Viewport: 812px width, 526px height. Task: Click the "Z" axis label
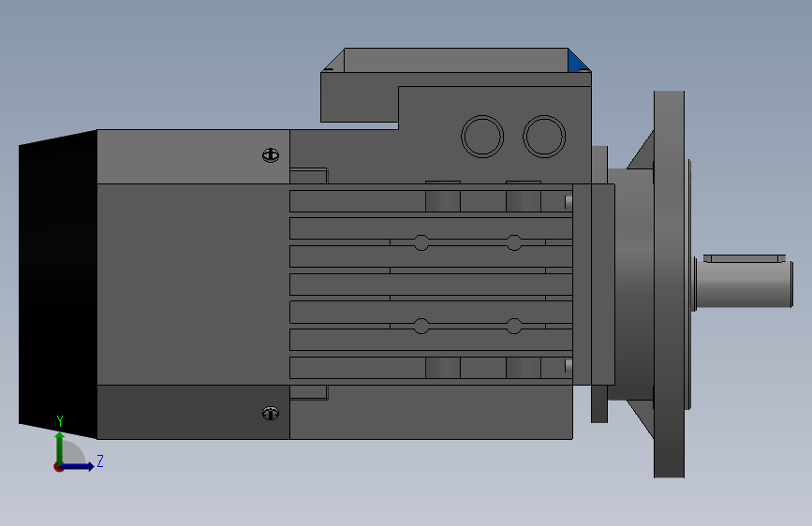[x=100, y=460]
